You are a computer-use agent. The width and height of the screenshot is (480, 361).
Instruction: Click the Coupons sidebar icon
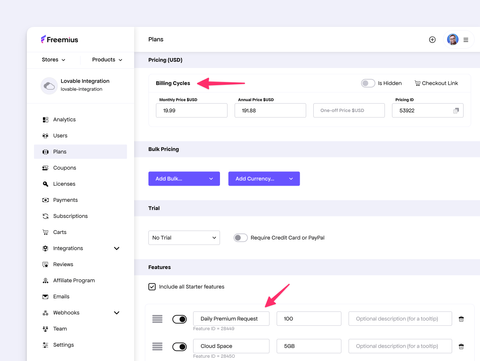(45, 168)
